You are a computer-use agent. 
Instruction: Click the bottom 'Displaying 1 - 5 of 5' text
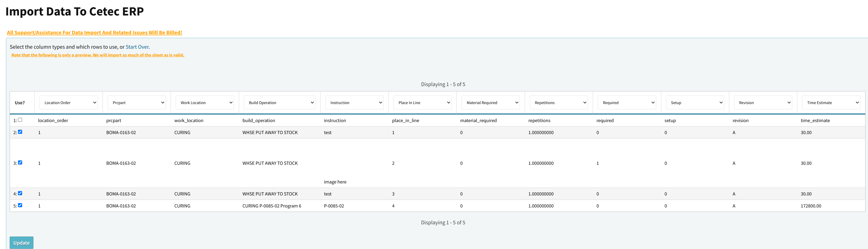443,223
